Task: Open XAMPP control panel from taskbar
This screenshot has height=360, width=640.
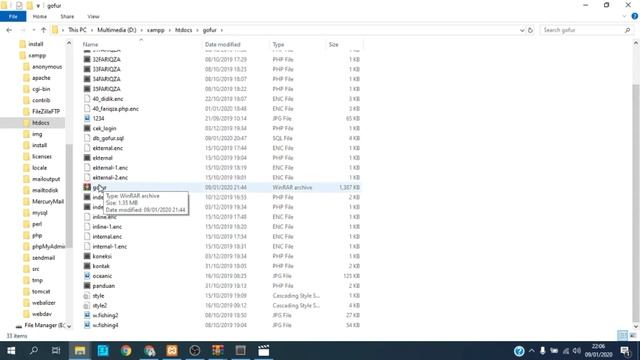Action: (x=172, y=351)
